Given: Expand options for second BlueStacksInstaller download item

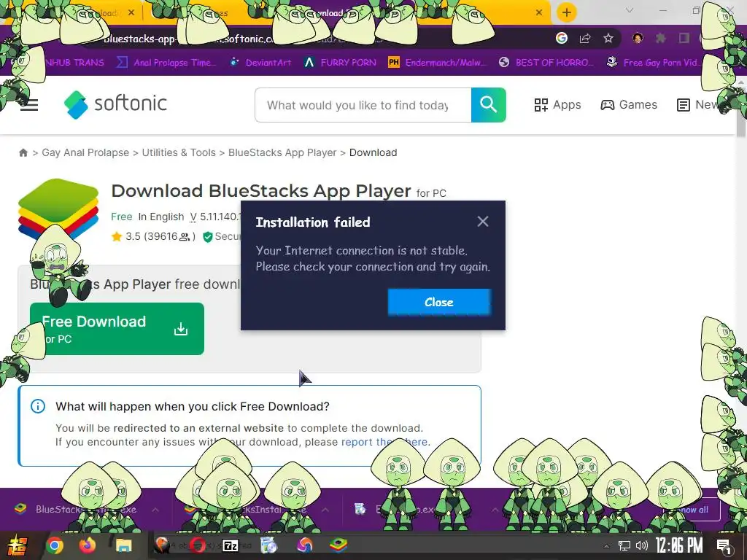Looking at the screenshot, I should [x=325, y=510].
